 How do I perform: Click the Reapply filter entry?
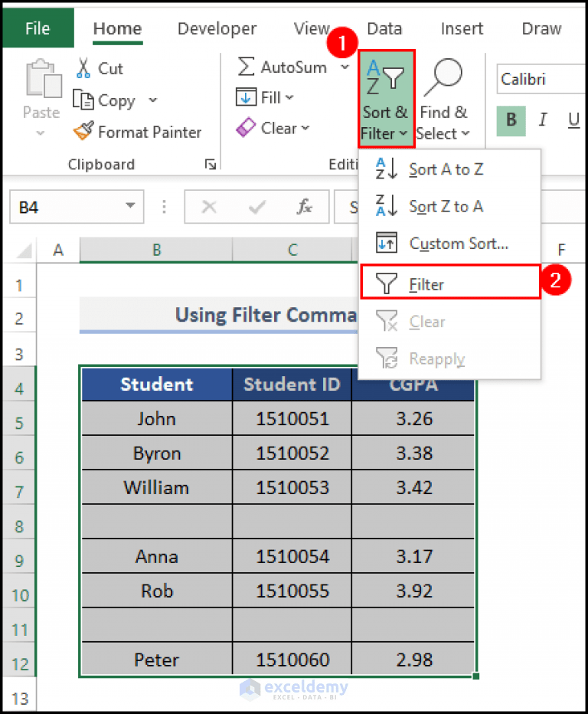pyautogui.click(x=449, y=359)
